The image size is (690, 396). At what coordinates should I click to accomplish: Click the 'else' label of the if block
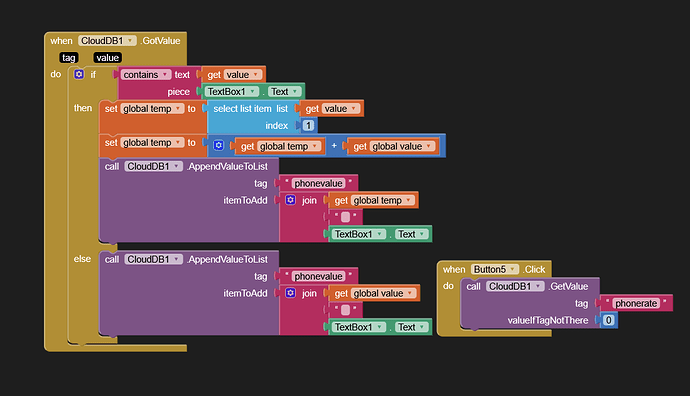click(82, 259)
